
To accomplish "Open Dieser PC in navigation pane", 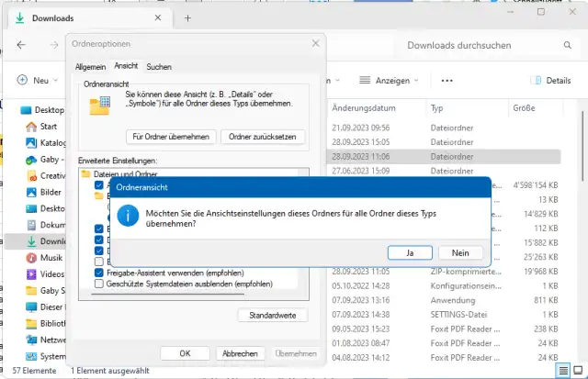I will (x=45, y=307).
